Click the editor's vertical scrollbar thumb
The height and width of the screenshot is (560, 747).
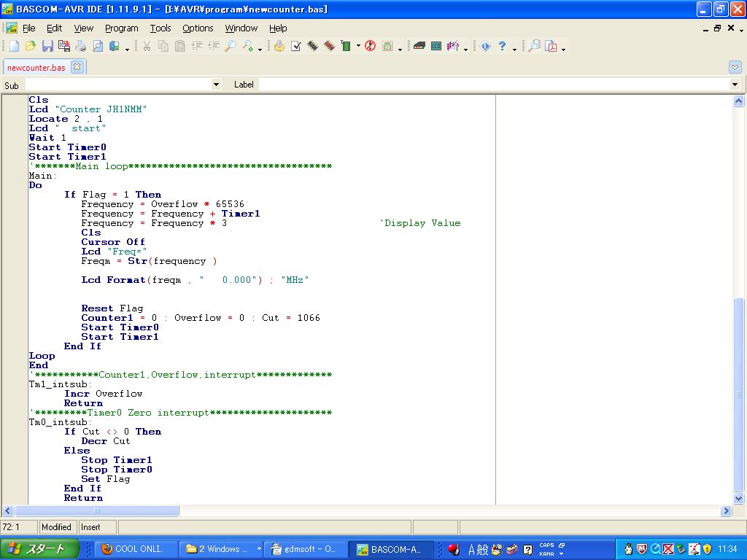(738, 394)
